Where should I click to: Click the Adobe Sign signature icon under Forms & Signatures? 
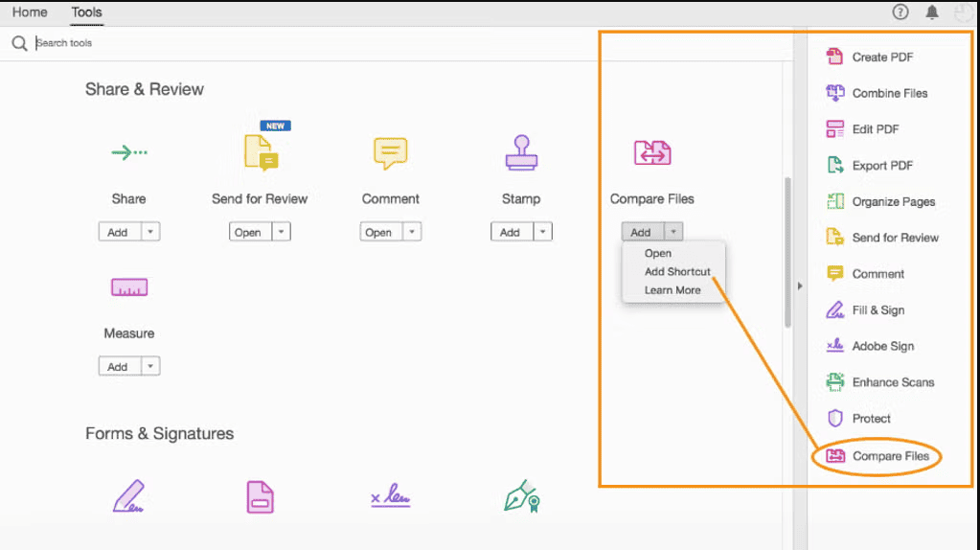point(391,495)
